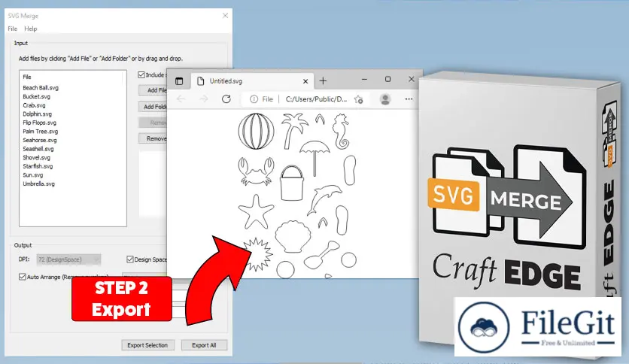Viewport: 629px width, 364px height.
Task: Click the shovel outline in the SVG
Action: tap(322, 255)
